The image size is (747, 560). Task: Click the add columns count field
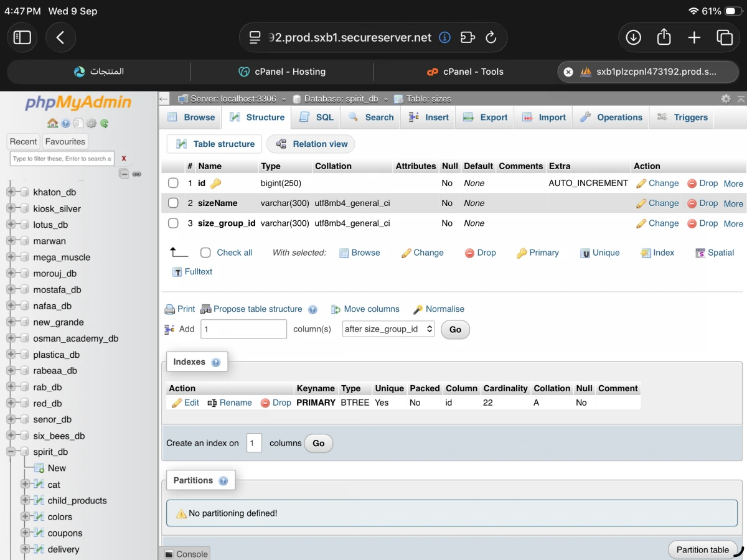243,329
